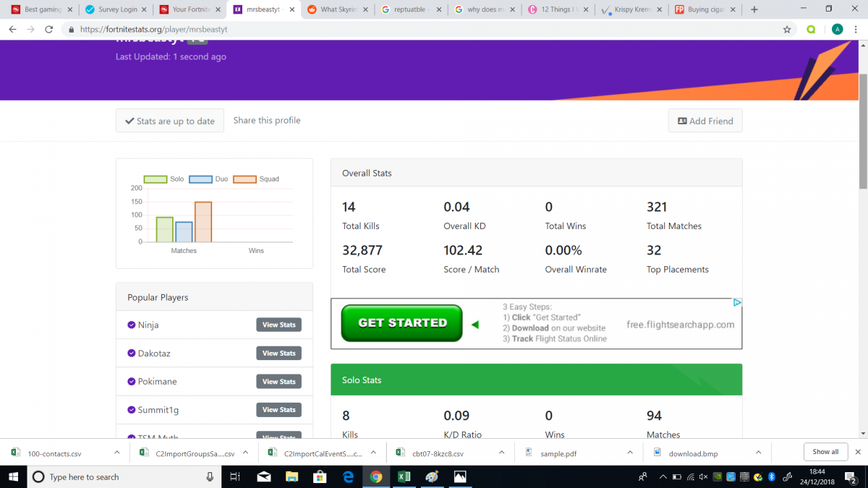Switch to the reptuatble Google tab

410,9
